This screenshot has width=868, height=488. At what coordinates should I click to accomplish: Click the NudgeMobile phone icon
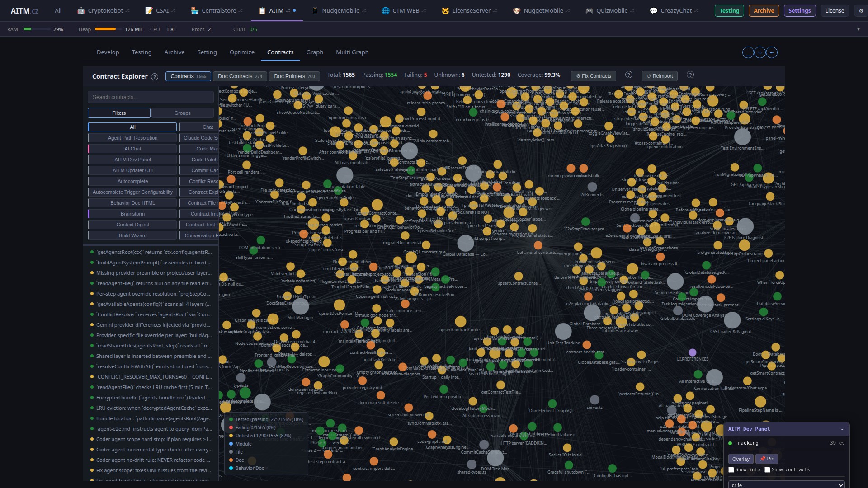[315, 10]
